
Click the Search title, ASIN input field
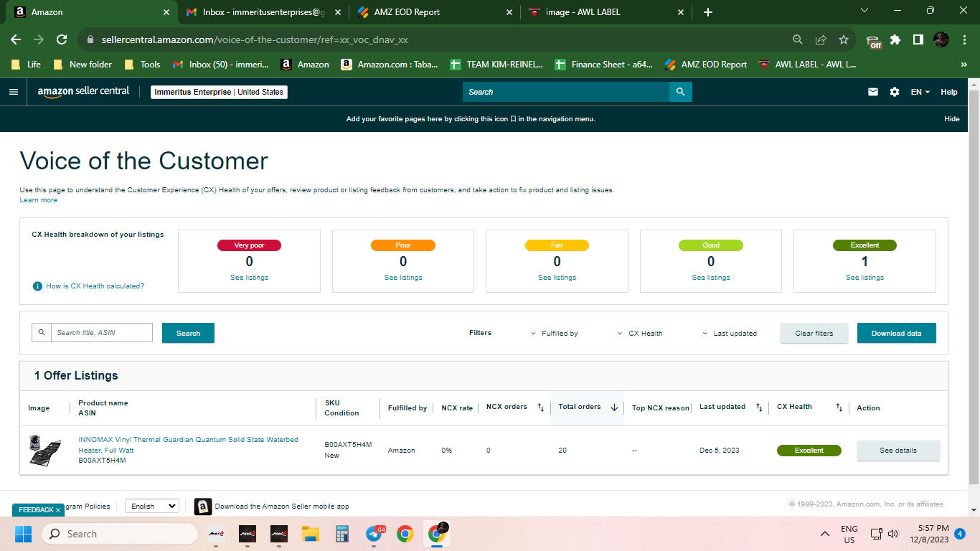pyautogui.click(x=102, y=333)
